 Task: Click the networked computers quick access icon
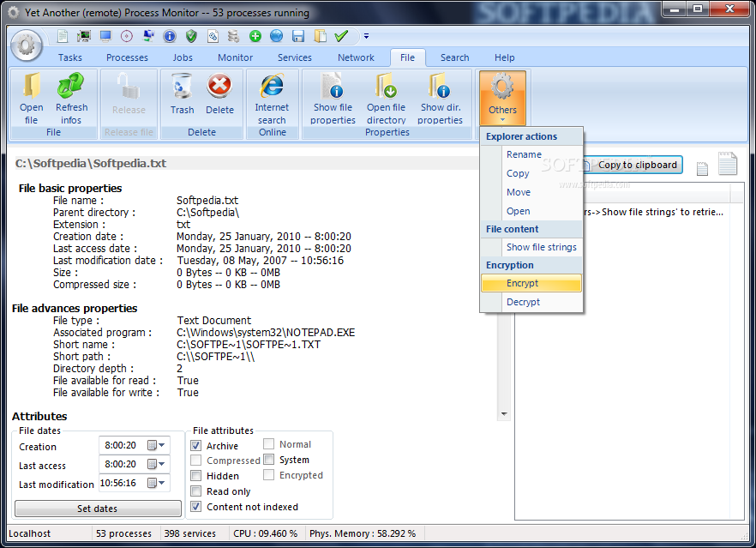[148, 36]
